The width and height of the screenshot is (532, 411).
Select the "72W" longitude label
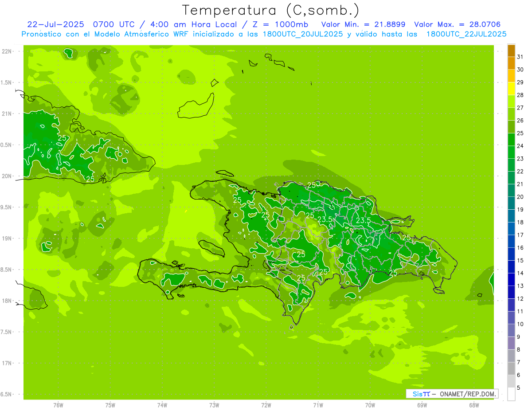[266, 405]
